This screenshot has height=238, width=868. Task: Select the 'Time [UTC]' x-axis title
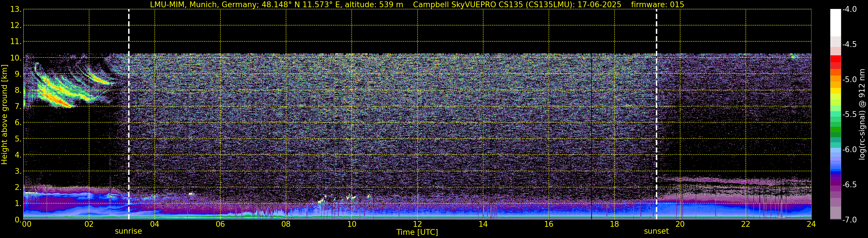click(417, 232)
